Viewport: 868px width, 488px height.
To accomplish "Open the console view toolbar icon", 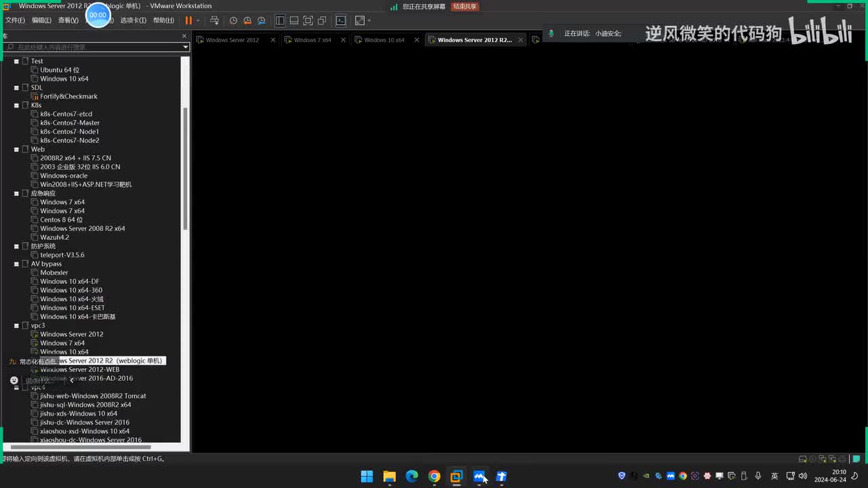I will 341,20.
